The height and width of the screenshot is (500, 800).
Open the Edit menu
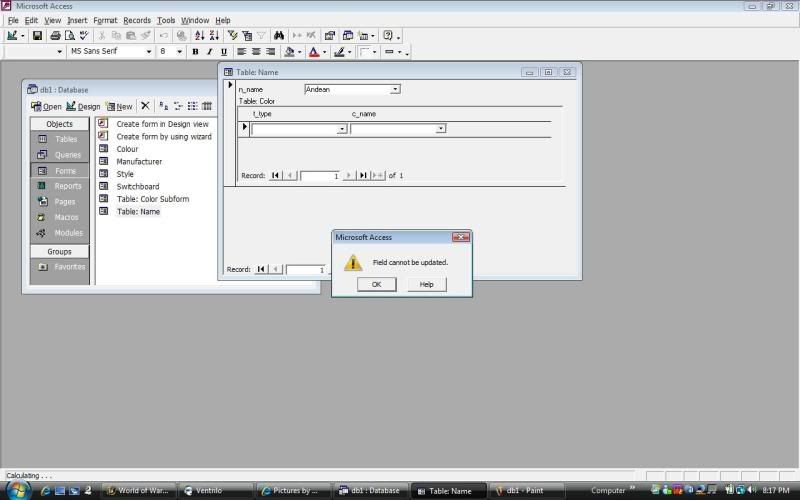pos(31,20)
